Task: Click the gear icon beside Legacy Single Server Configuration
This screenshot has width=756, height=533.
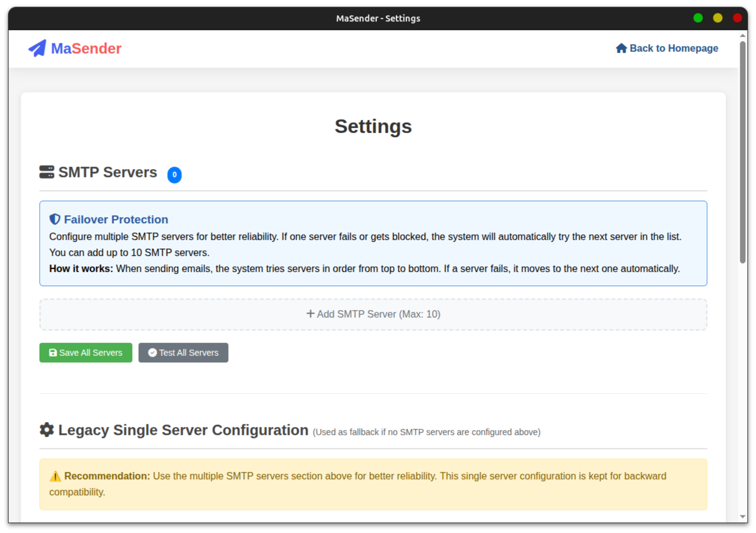Action: click(47, 430)
